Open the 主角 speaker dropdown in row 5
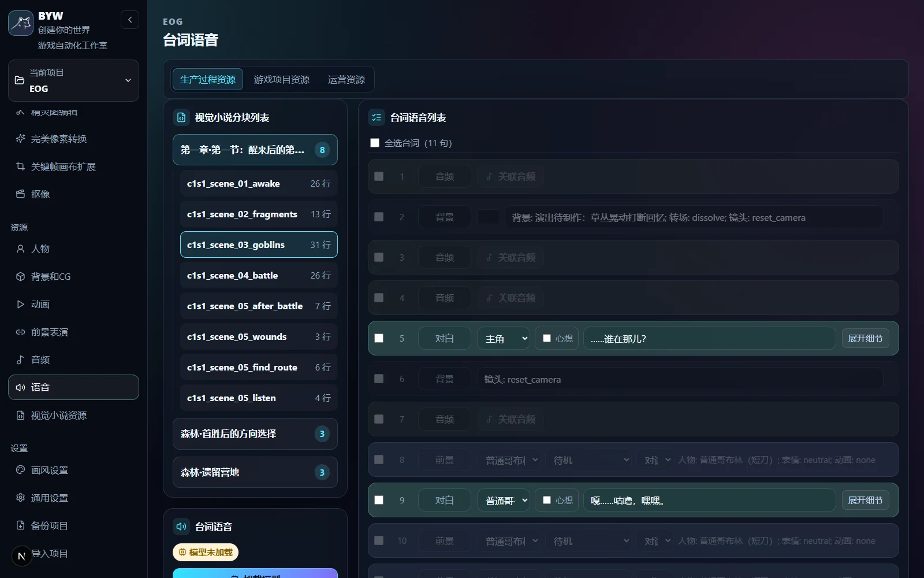924x578 pixels. coord(504,338)
